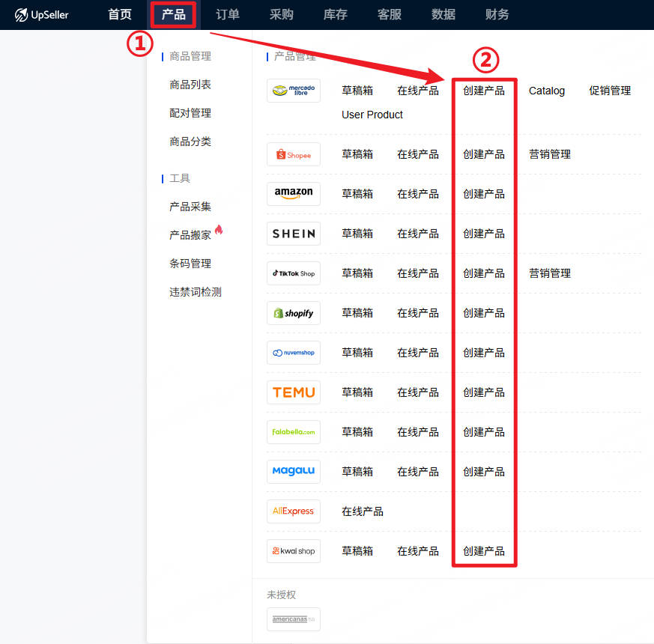Open the 产品 top menu

pyautogui.click(x=173, y=15)
